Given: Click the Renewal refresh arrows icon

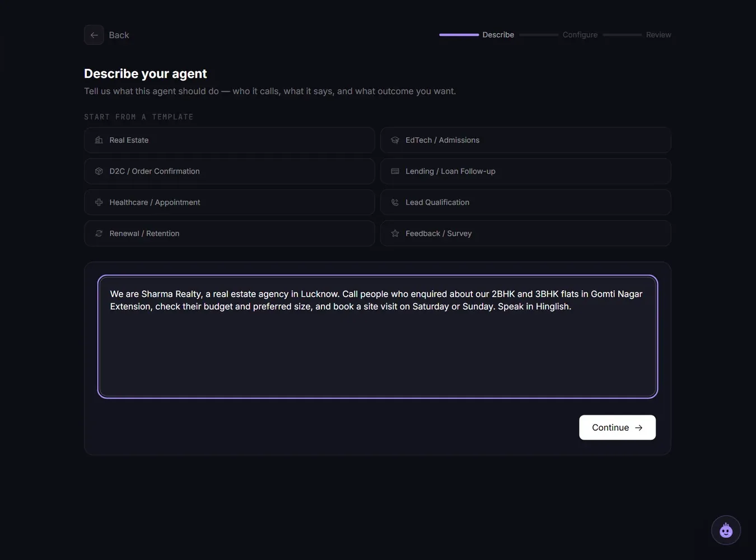Looking at the screenshot, I should coord(99,234).
